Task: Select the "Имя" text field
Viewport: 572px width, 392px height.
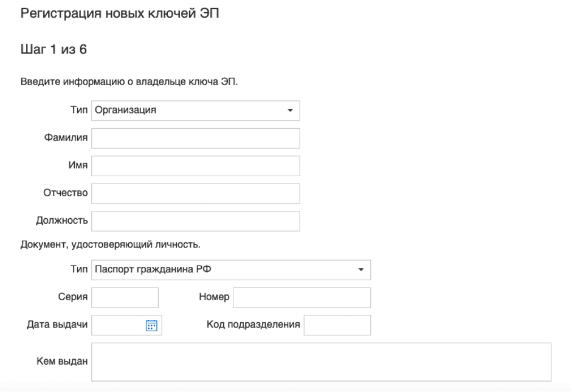Action: pyautogui.click(x=195, y=165)
